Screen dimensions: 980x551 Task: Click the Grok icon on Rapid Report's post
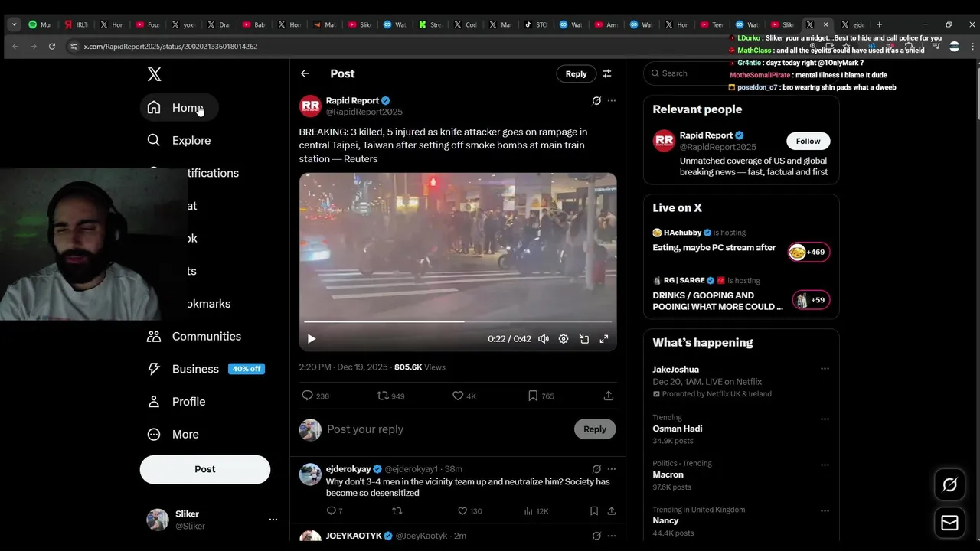(596, 100)
